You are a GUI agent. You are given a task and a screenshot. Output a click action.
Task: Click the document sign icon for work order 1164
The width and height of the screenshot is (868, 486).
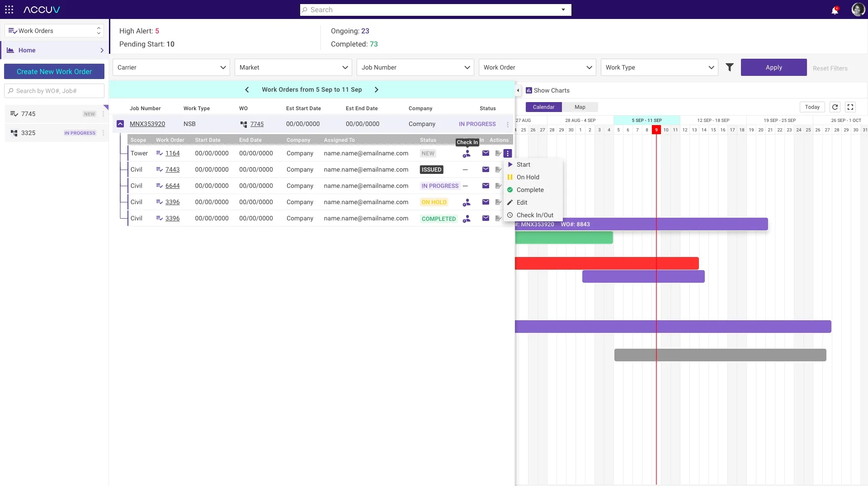point(498,154)
